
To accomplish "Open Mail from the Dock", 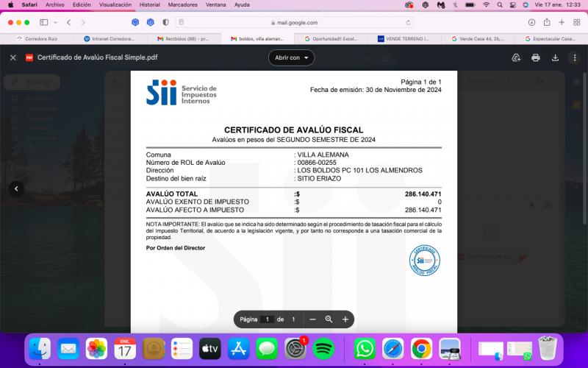I will (68, 349).
